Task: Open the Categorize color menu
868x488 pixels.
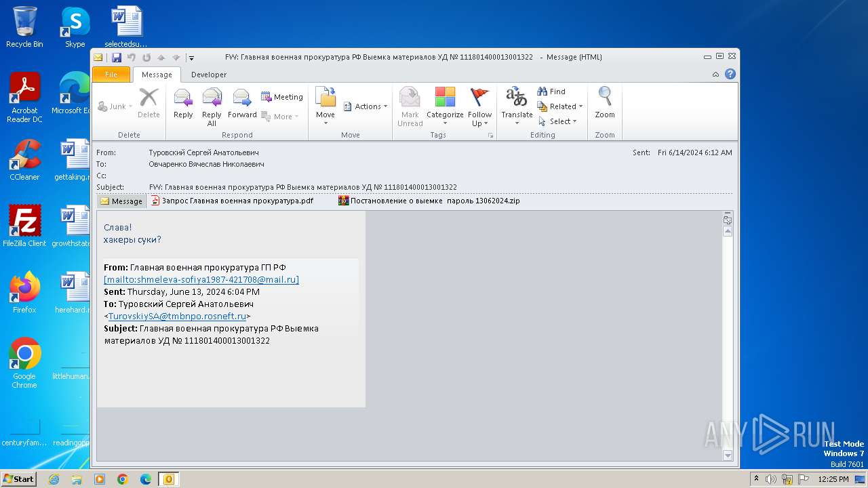Action: (445, 107)
